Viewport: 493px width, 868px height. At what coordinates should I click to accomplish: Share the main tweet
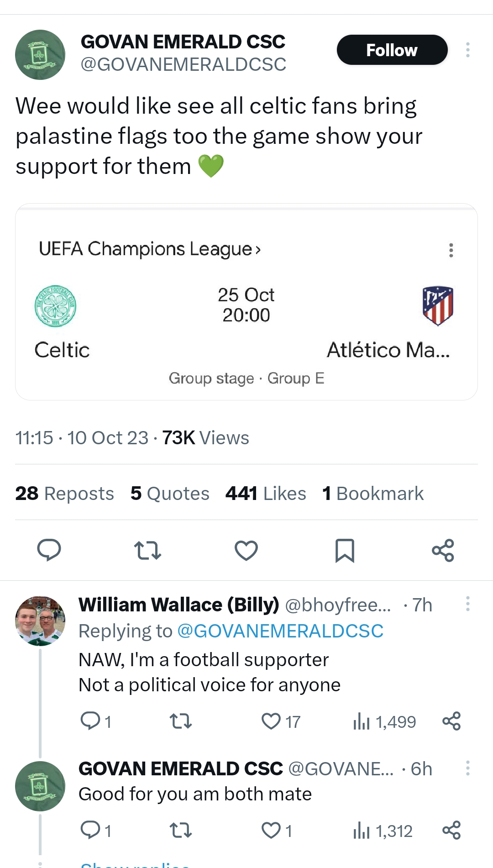(x=443, y=550)
